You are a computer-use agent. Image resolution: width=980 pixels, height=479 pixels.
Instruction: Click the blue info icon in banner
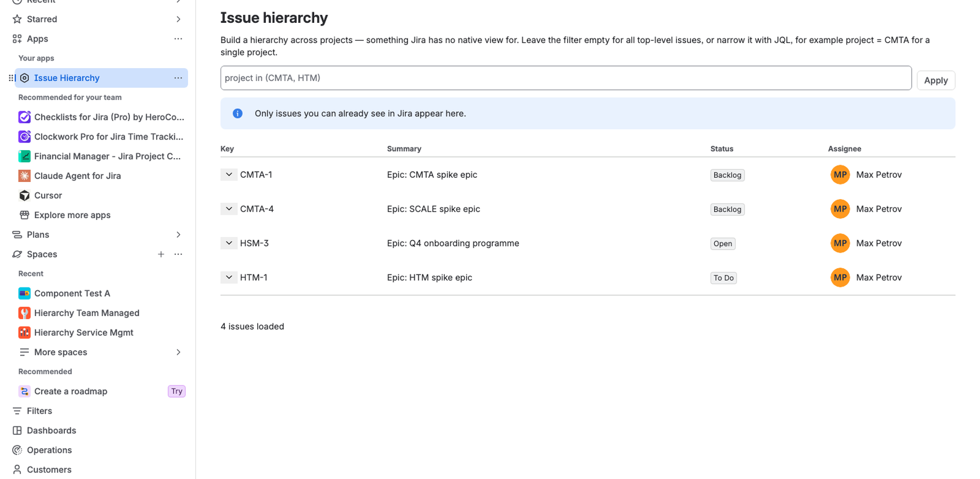(238, 113)
